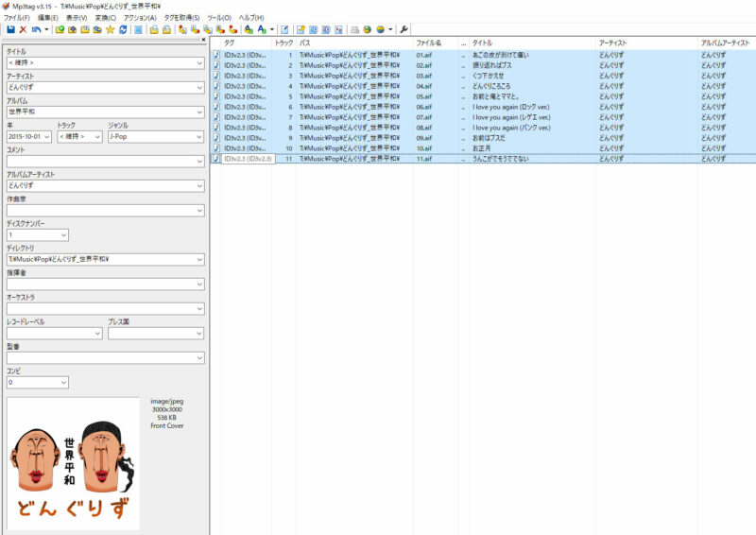Select all files using the blue list icon
This screenshot has width=756, height=535.
(138, 29)
